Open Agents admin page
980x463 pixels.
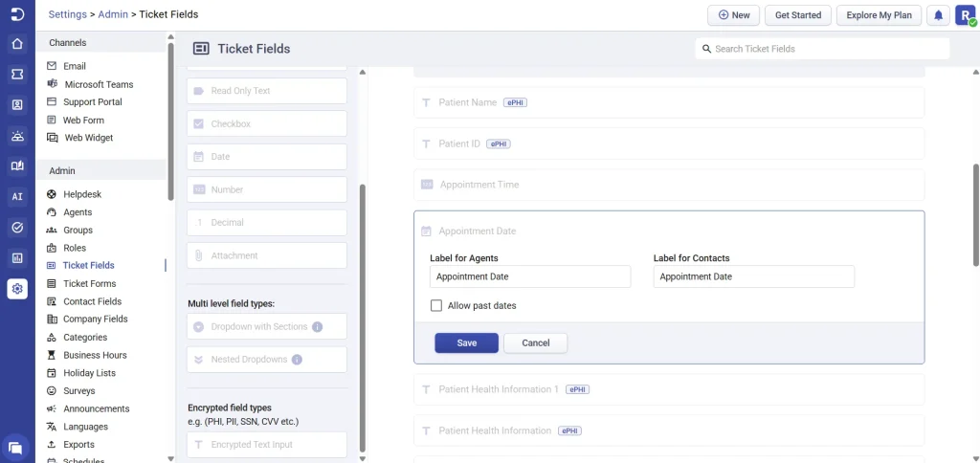click(x=78, y=211)
